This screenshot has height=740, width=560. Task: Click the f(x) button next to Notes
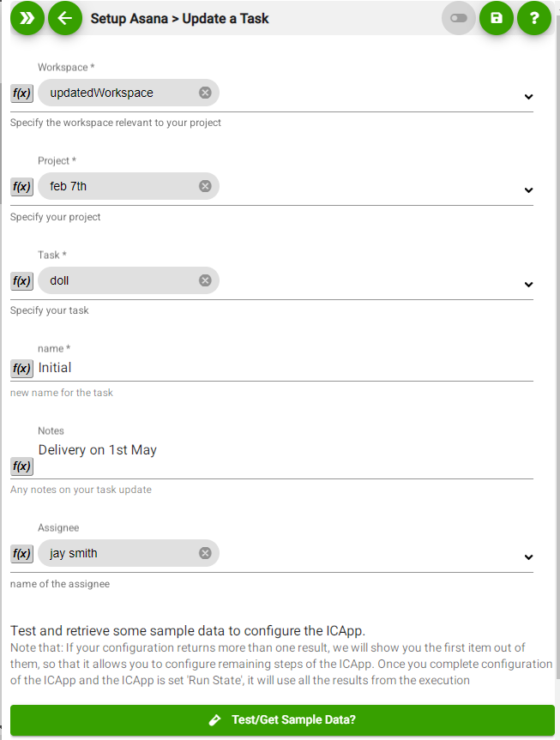pyautogui.click(x=21, y=466)
